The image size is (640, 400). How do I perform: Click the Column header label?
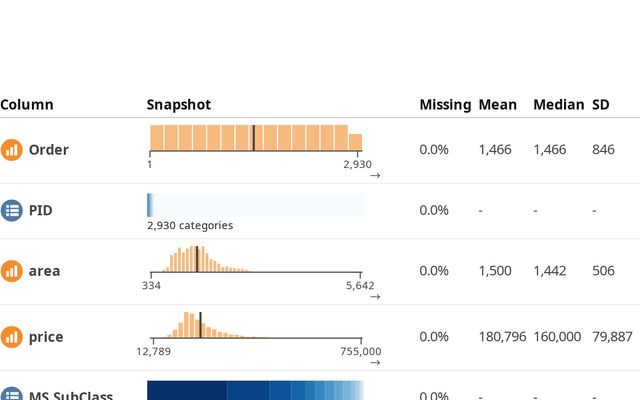(x=27, y=105)
